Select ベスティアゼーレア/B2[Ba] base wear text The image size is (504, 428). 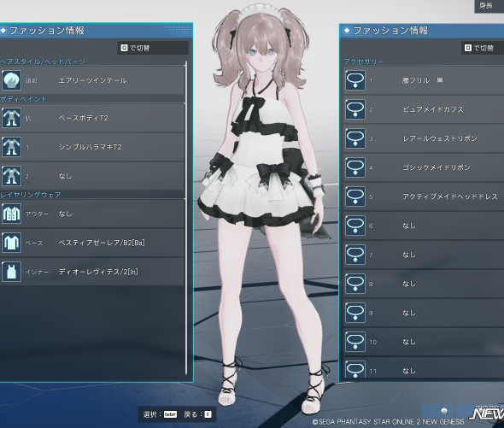102,243
